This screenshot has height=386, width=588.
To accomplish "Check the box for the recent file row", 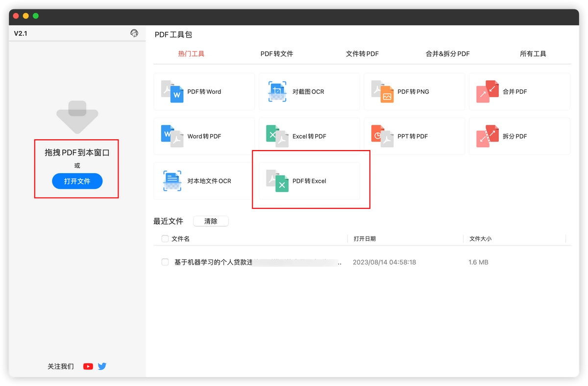I will point(165,262).
